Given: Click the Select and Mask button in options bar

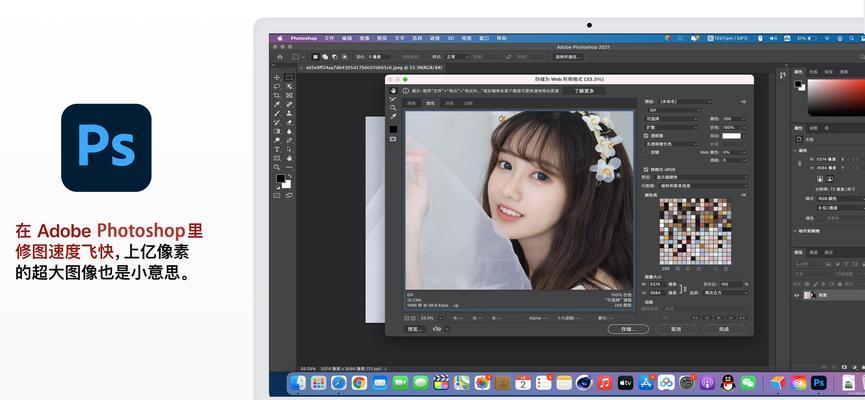Looking at the screenshot, I should 568,57.
